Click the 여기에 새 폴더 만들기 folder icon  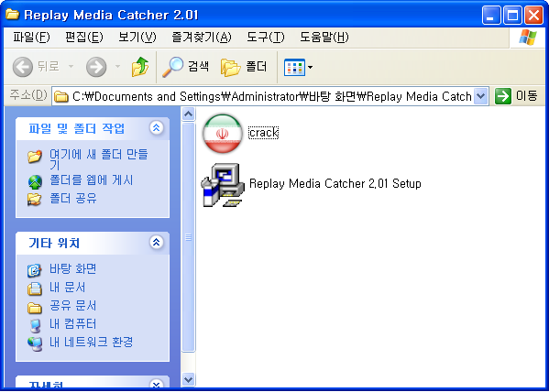tap(35, 157)
